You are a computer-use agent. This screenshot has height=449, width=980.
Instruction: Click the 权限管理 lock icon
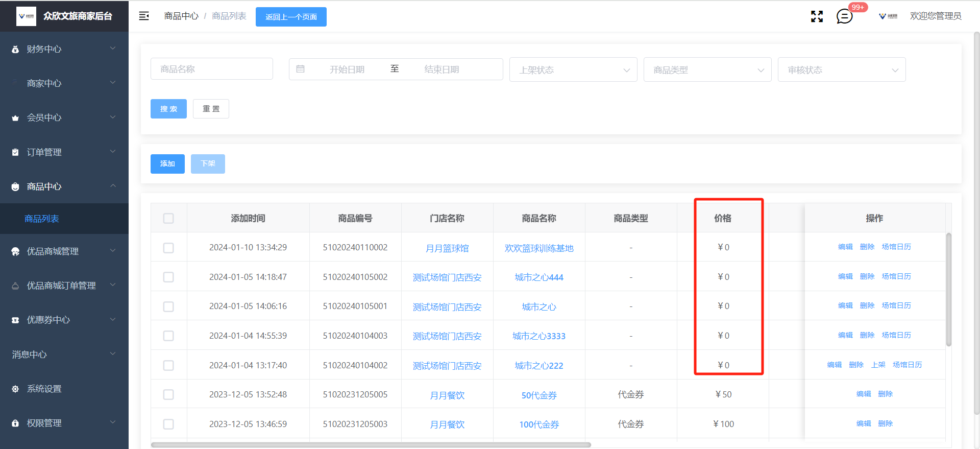(x=15, y=423)
